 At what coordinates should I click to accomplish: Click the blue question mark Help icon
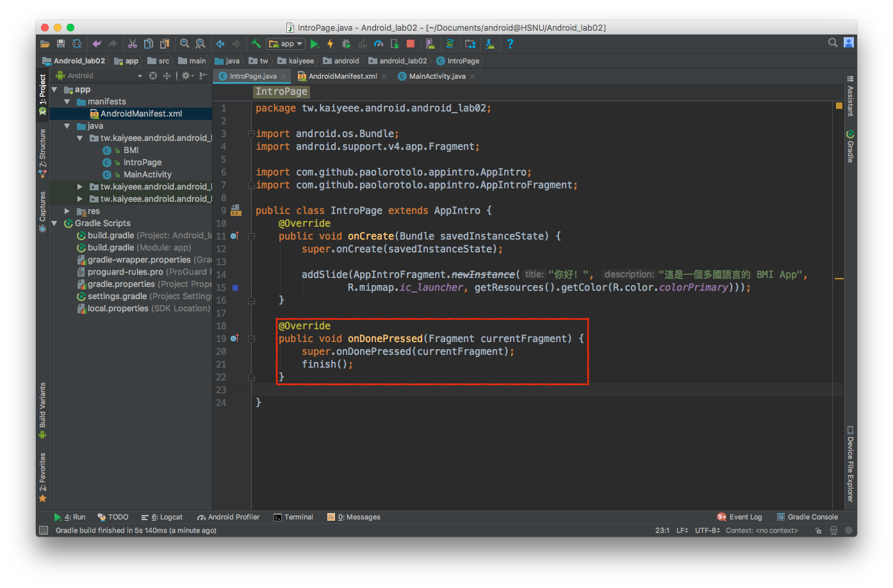[510, 44]
